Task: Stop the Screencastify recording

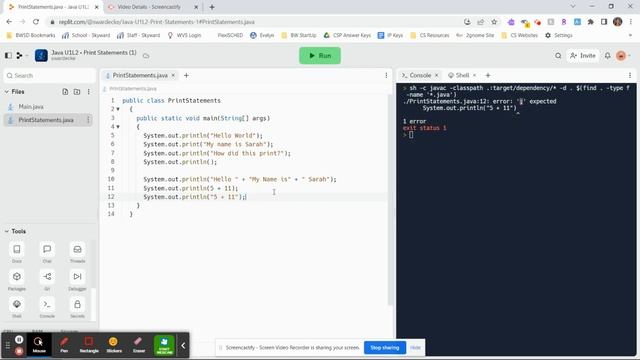Action: [19, 351]
